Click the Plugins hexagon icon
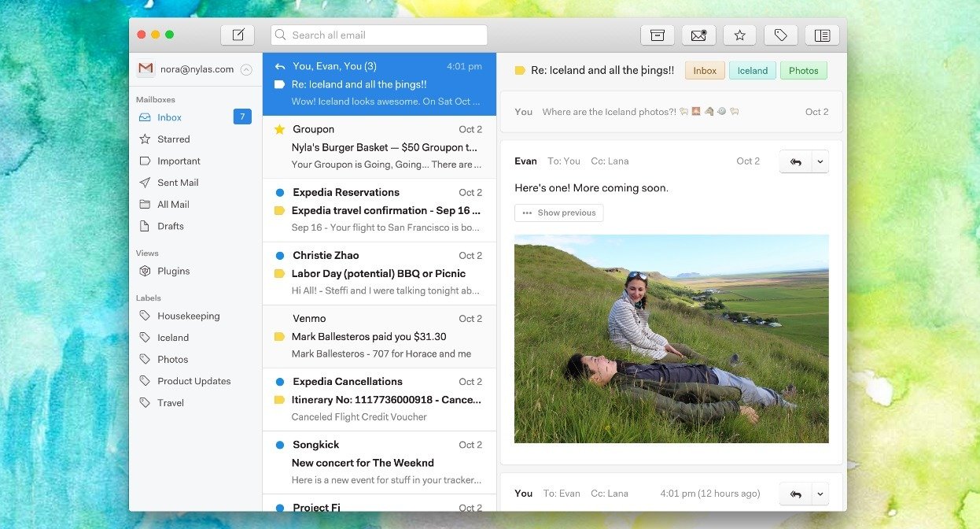 click(x=145, y=271)
